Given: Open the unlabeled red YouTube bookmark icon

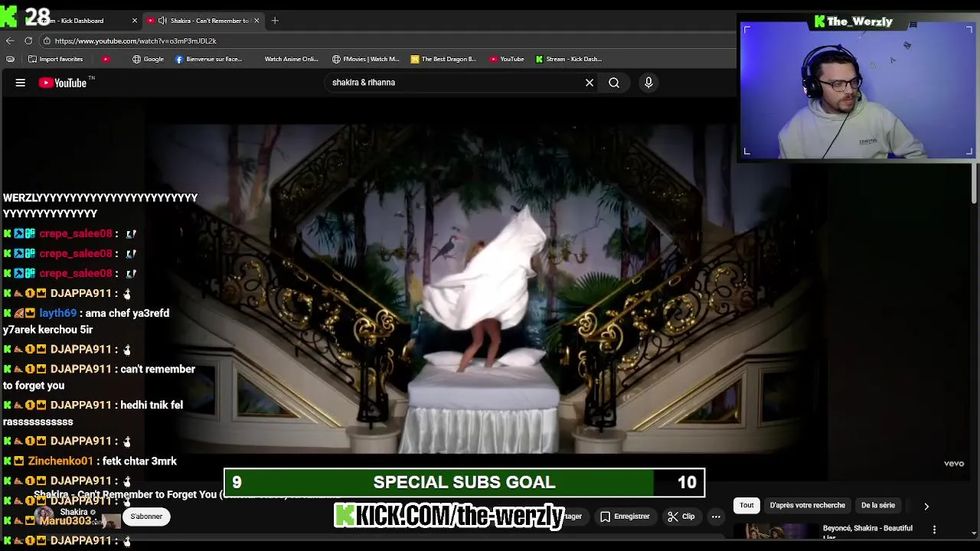Looking at the screenshot, I should click(x=106, y=59).
